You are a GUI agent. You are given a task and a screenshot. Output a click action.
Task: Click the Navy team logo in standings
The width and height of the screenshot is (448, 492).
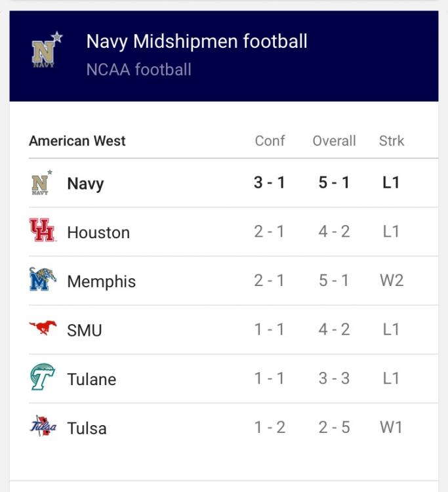tap(41, 182)
